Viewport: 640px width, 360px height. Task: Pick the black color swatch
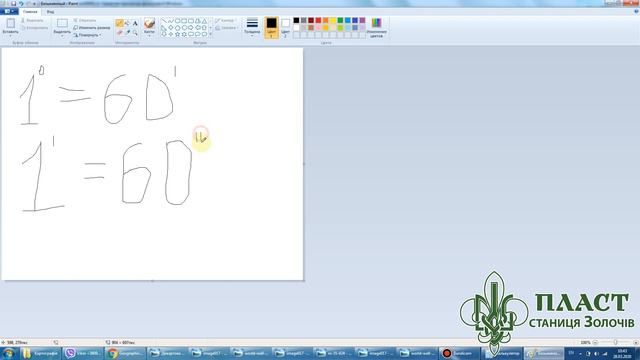coord(296,20)
